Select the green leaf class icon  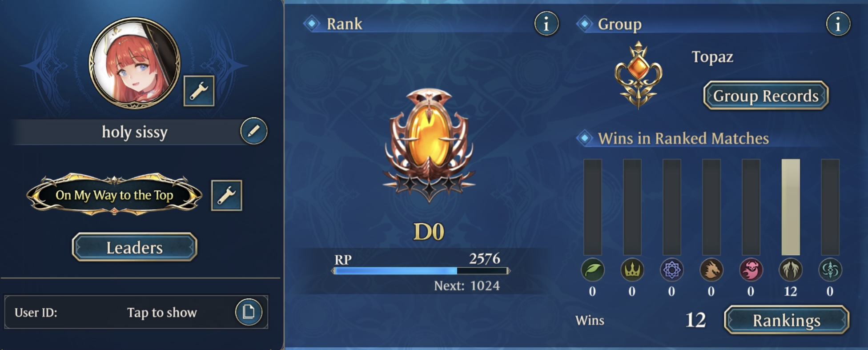pos(592,270)
